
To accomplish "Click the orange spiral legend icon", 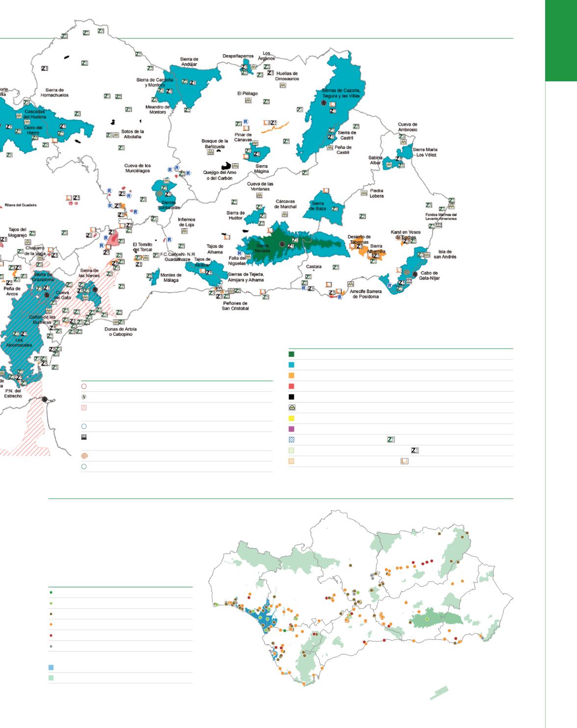I will [84, 456].
